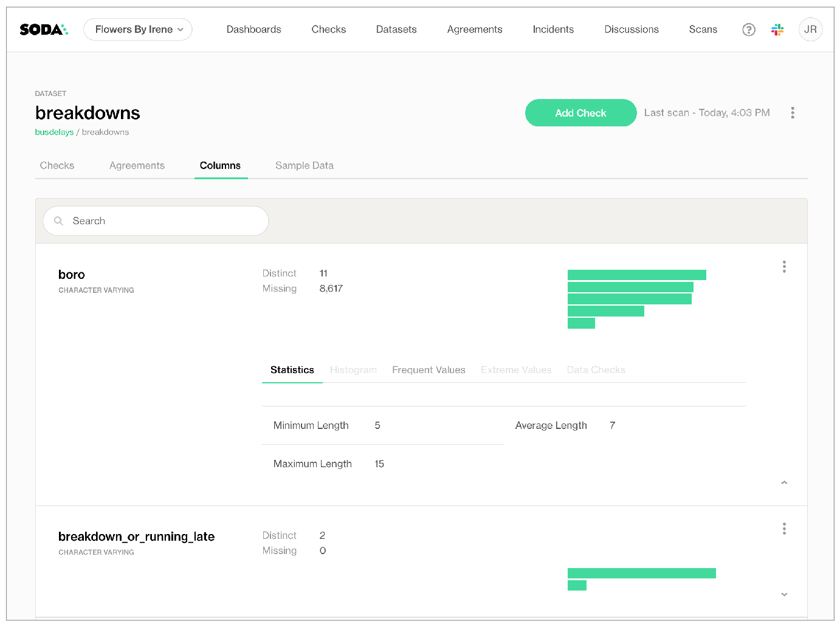Image resolution: width=840 pixels, height=627 pixels.
Task: Open the Scans navigation item
Action: [x=703, y=29]
